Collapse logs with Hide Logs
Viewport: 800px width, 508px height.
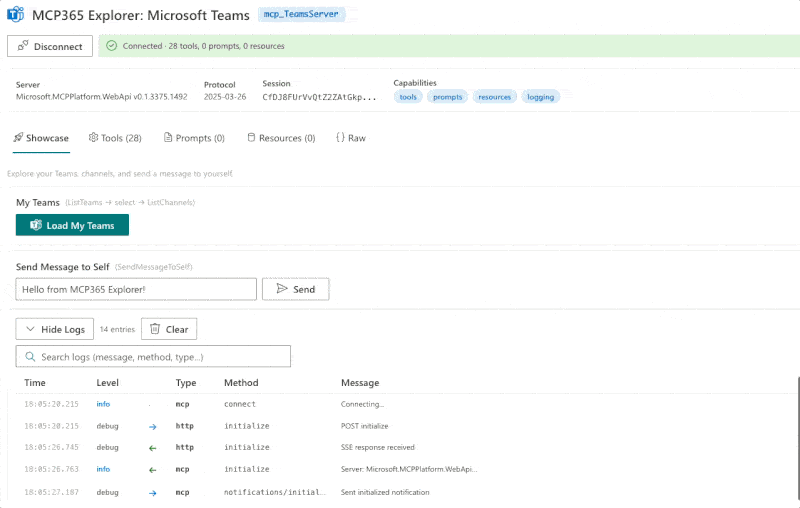(55, 329)
